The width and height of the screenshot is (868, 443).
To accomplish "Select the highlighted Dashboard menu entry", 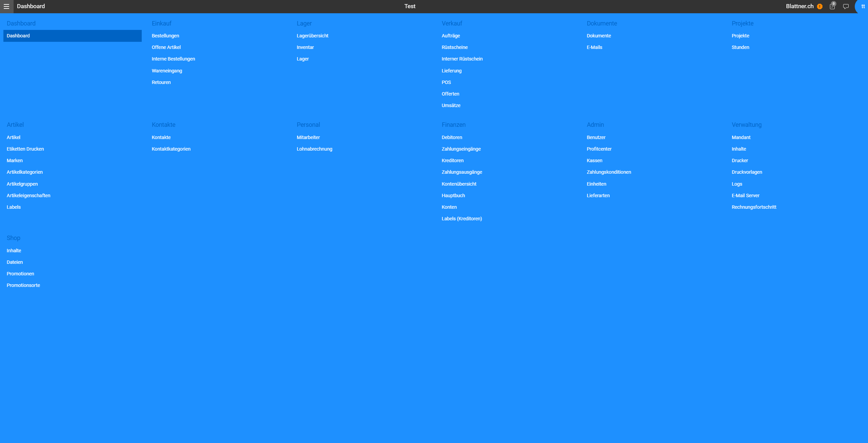I will click(18, 36).
